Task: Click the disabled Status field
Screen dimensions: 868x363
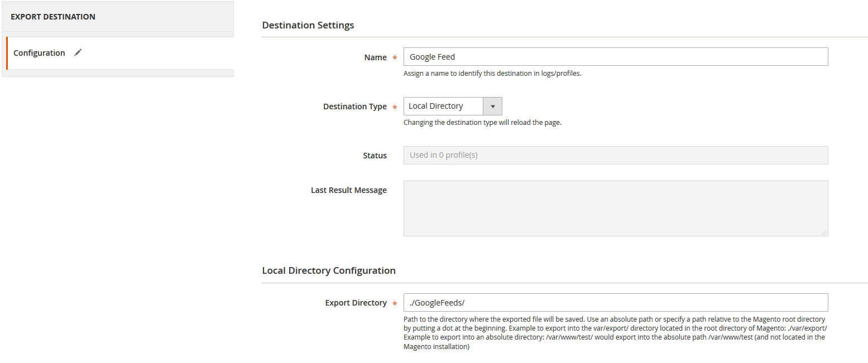Action: point(615,155)
